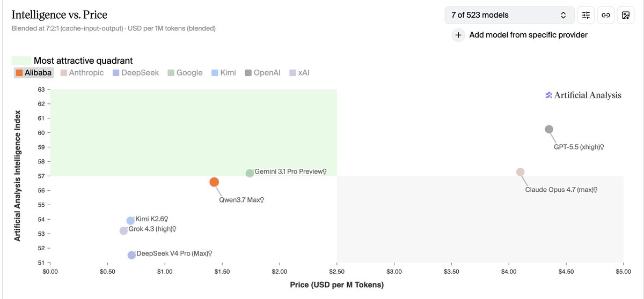The image size is (644, 299).
Task: Download chart as image icon
Action: coord(626,15)
